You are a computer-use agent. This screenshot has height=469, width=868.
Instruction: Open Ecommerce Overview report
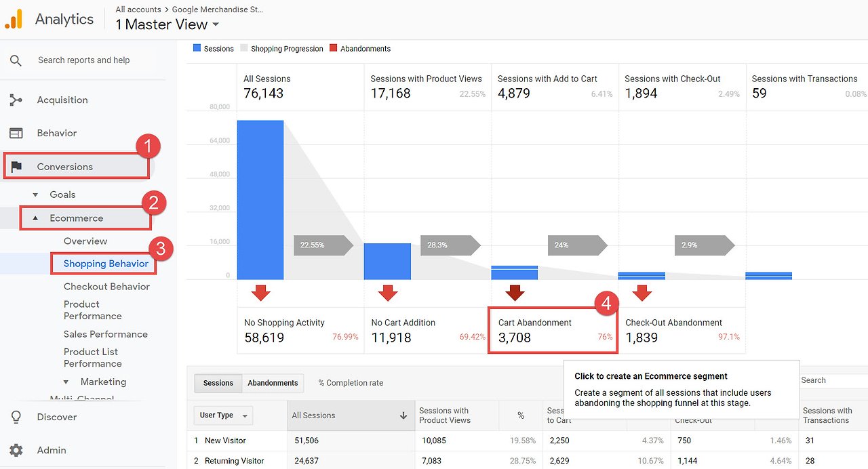pyautogui.click(x=85, y=241)
